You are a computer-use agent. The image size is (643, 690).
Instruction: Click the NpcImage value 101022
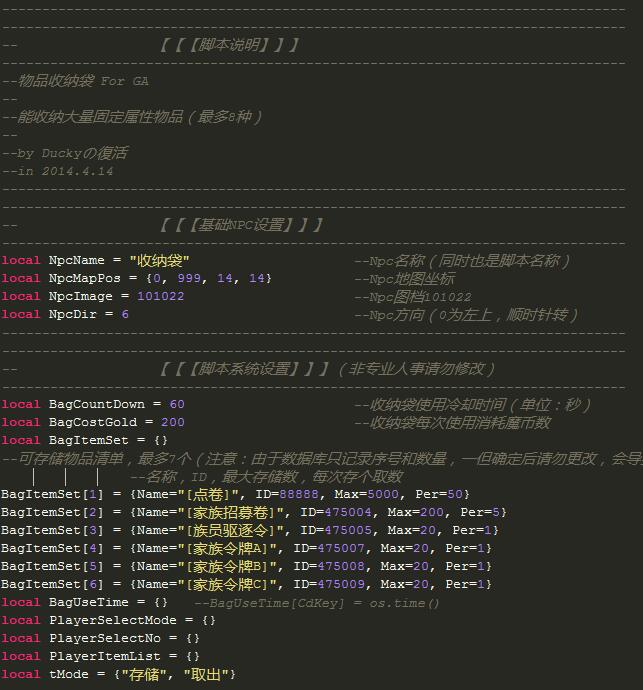pyautogui.click(x=160, y=296)
